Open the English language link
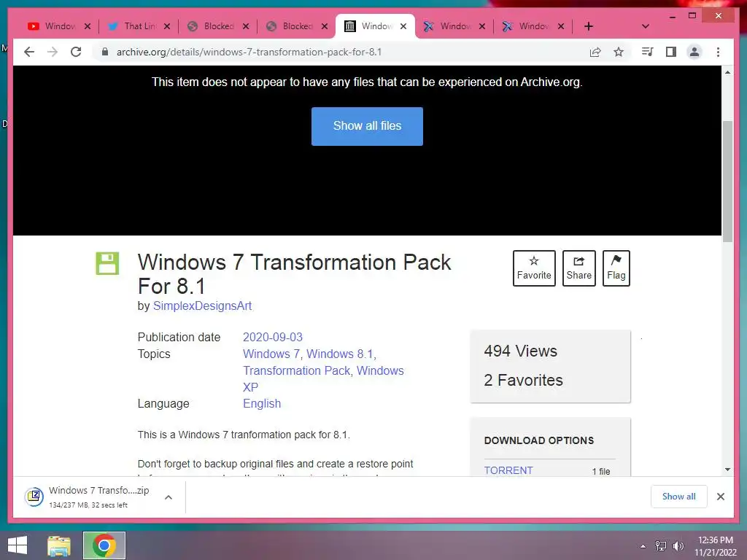Image resolution: width=747 pixels, height=560 pixels. tap(262, 403)
